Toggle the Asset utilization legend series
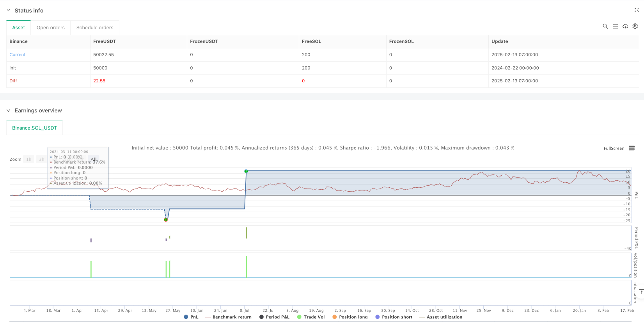Viewport: 644px width, 322px height. 441,317
